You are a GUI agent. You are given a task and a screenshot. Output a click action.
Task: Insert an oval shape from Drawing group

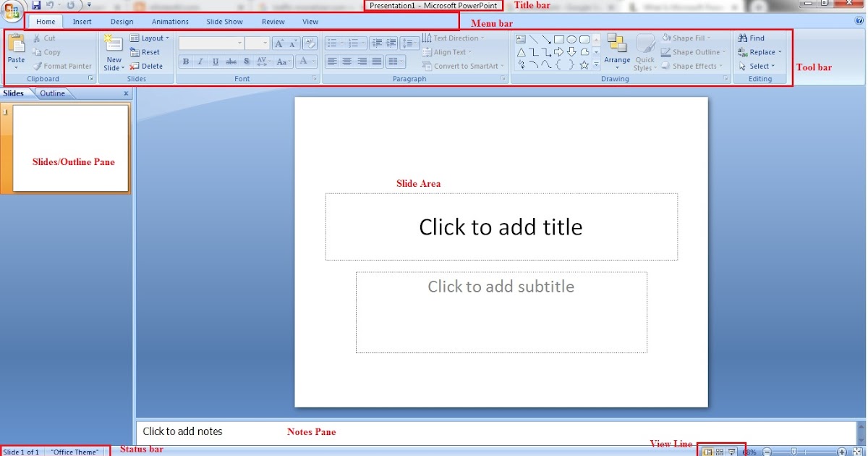coord(572,40)
